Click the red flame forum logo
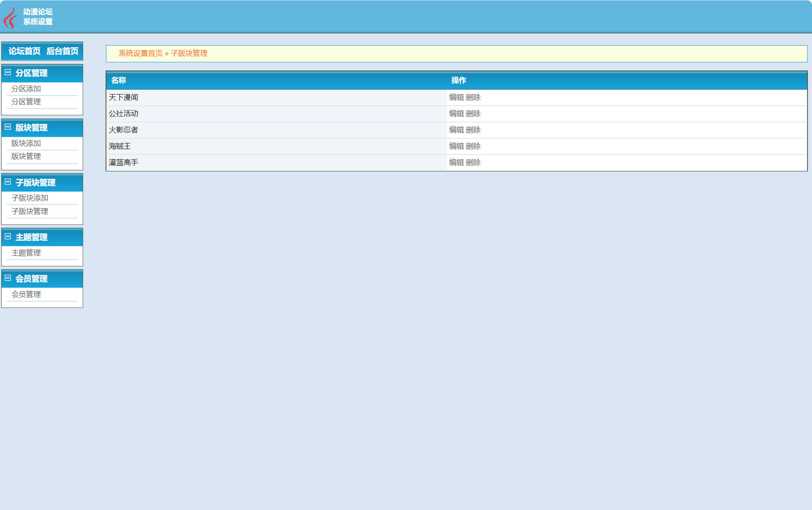 pyautogui.click(x=10, y=18)
